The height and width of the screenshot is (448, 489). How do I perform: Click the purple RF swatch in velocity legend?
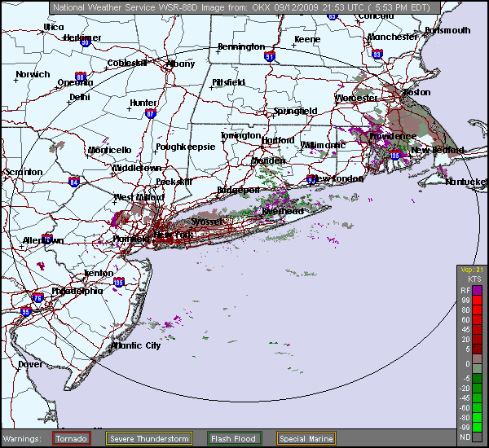tap(477, 291)
